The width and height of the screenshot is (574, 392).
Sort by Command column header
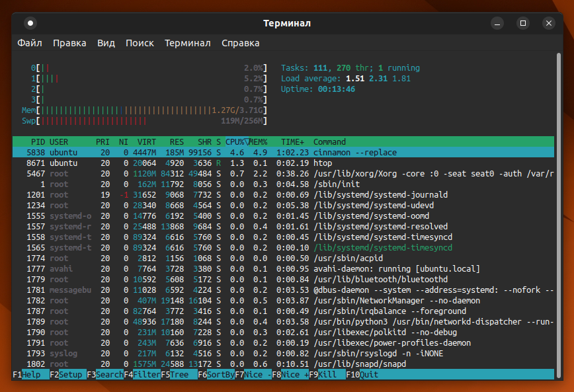(329, 141)
